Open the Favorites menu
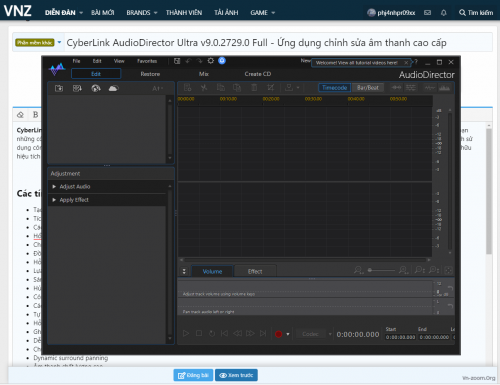This screenshot has height=385, width=500. (147, 61)
